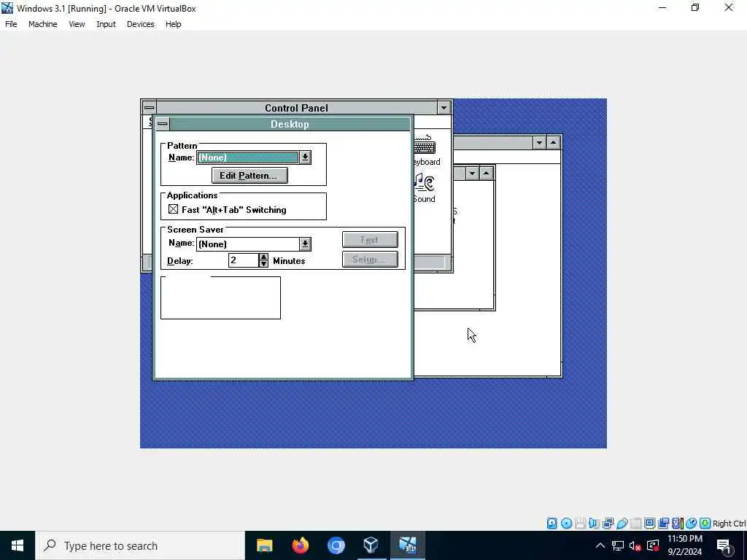The image size is (747, 560).
Task: Open the taskbar network icon
Action: [x=617, y=545]
